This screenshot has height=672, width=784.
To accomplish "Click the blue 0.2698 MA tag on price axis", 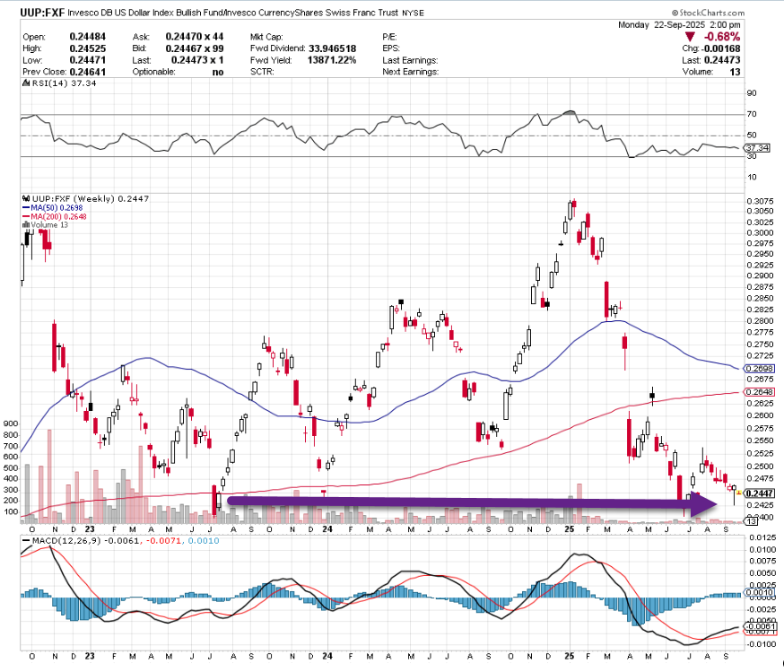I will click(x=760, y=369).
